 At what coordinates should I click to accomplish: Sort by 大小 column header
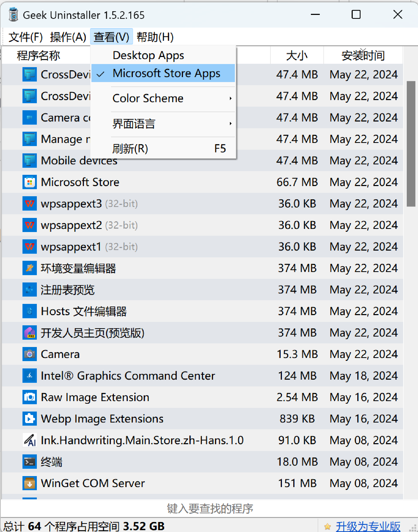[x=297, y=55]
